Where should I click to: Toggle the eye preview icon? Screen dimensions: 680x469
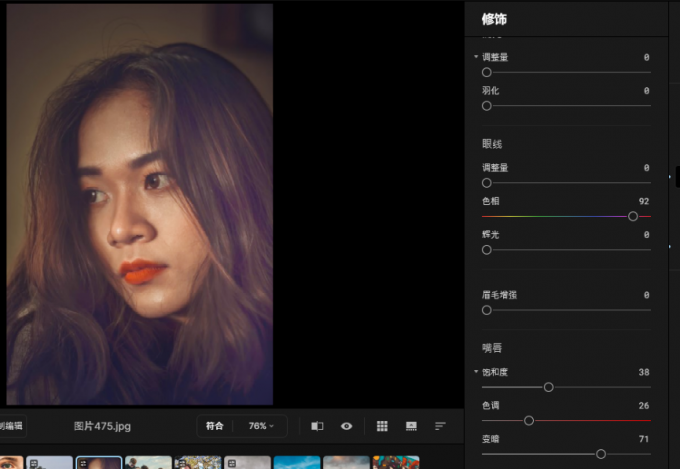(347, 426)
